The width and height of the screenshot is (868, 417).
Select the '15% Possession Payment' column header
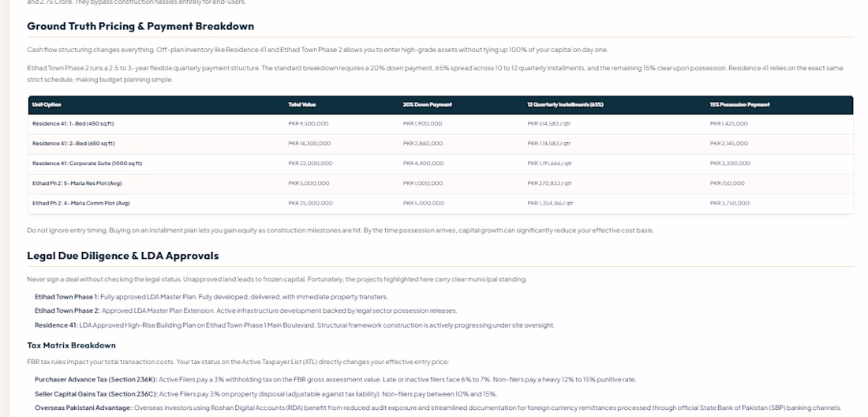[739, 105]
